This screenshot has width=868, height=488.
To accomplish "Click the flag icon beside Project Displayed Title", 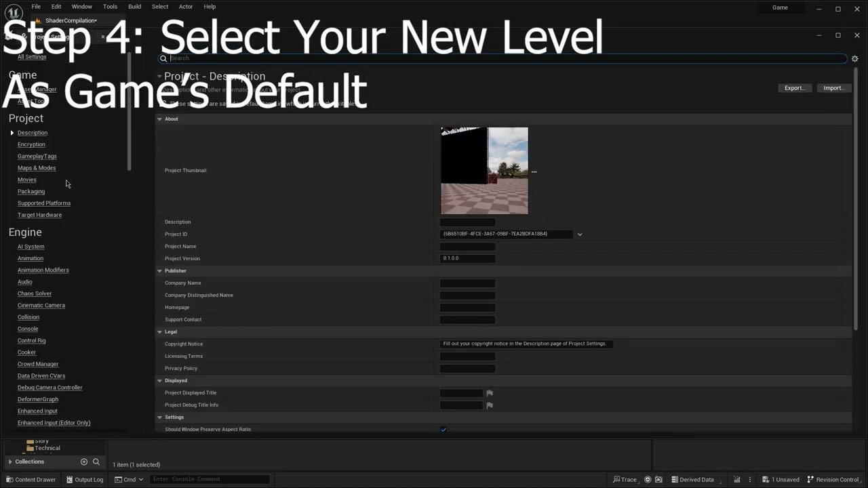I will pos(490,393).
